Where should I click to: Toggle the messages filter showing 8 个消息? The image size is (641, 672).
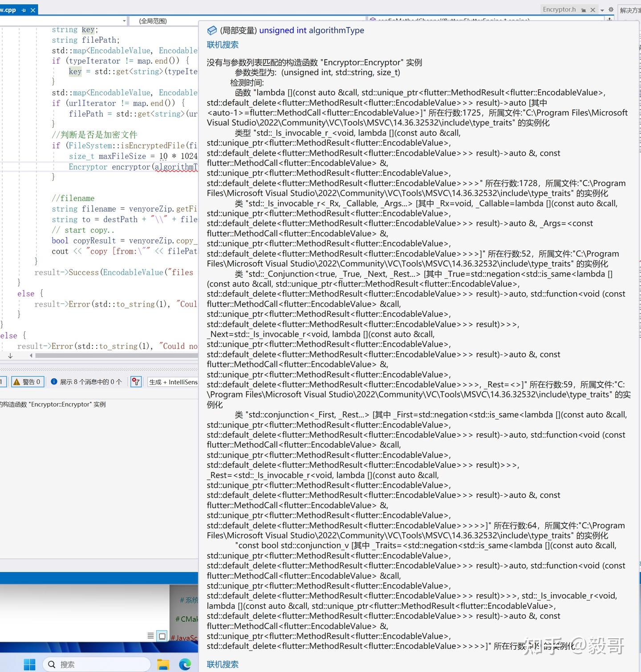[86, 381]
